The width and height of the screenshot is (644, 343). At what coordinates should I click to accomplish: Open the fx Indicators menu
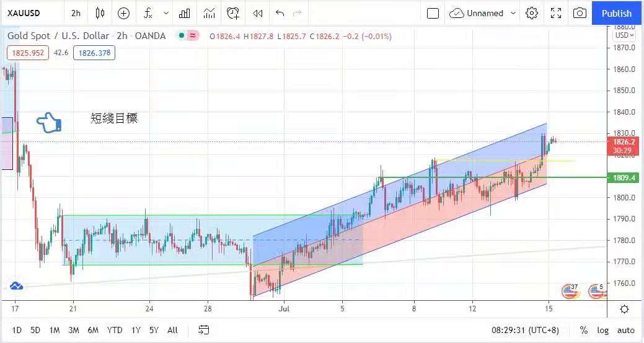click(148, 13)
